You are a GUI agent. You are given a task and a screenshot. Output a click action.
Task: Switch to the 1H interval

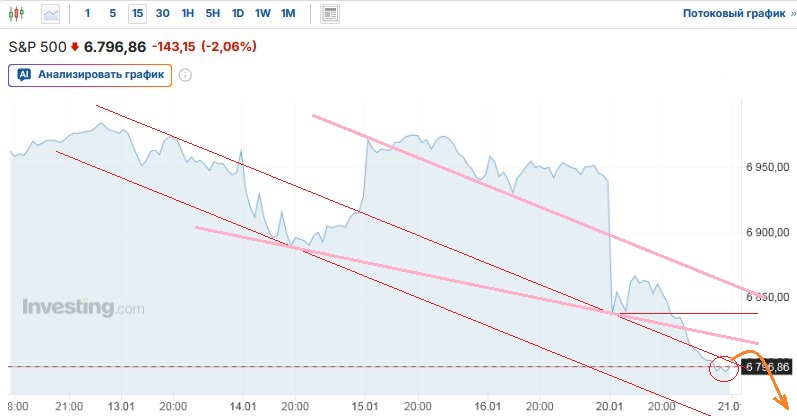pos(188,14)
